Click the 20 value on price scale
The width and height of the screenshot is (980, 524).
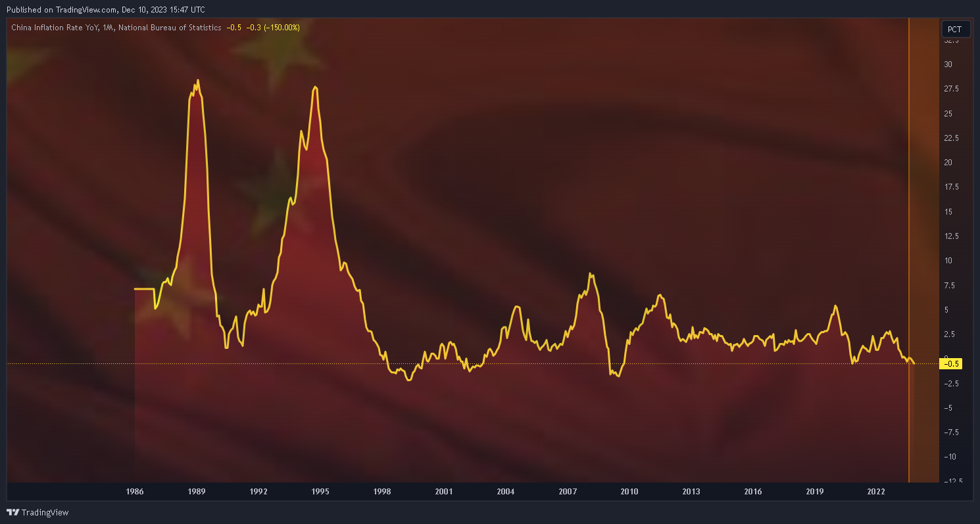948,163
